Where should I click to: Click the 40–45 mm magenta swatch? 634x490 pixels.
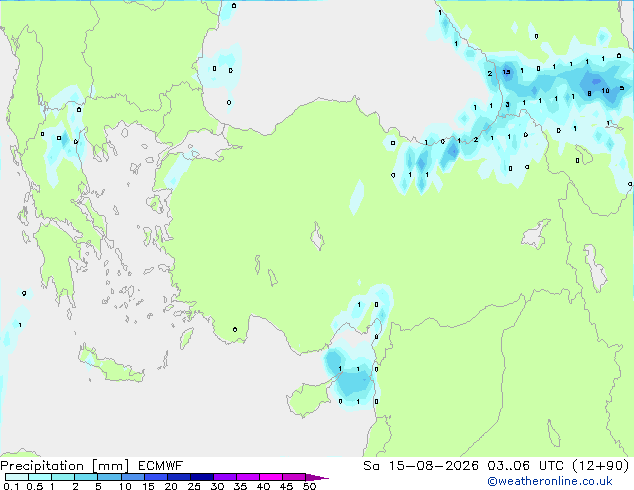coord(271,477)
